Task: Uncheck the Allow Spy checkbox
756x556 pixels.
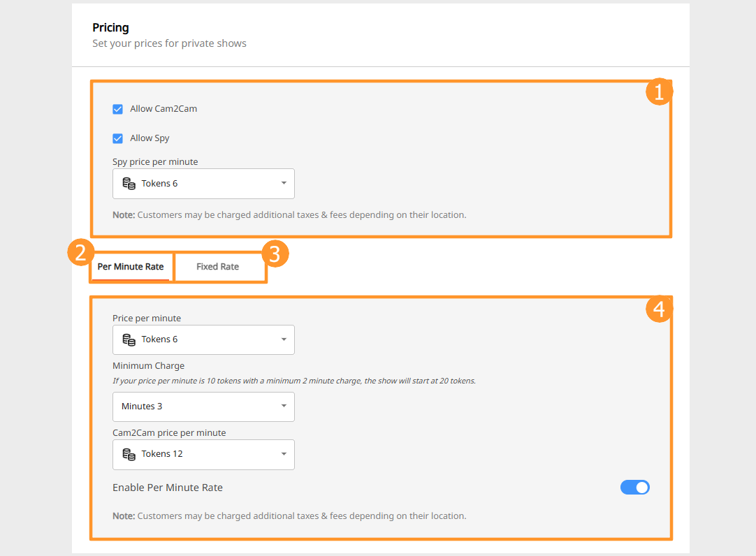Action: (118, 138)
